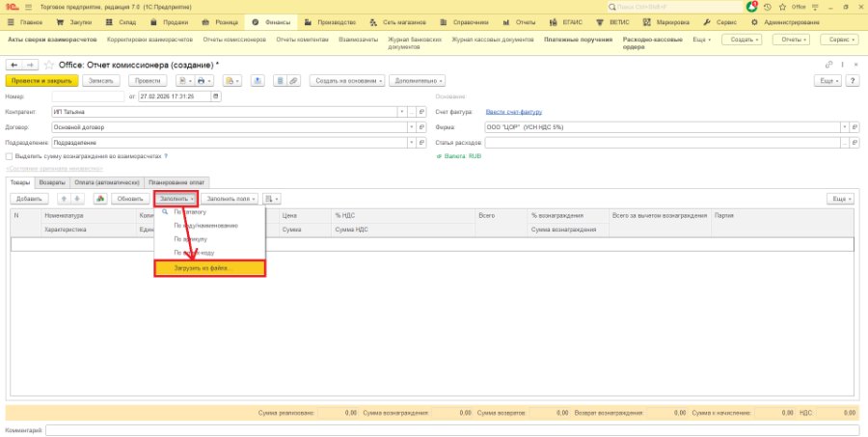Image resolution: width=868 pixels, height=437 pixels.
Task: Move row down with the down arrow
Action: [x=77, y=199]
